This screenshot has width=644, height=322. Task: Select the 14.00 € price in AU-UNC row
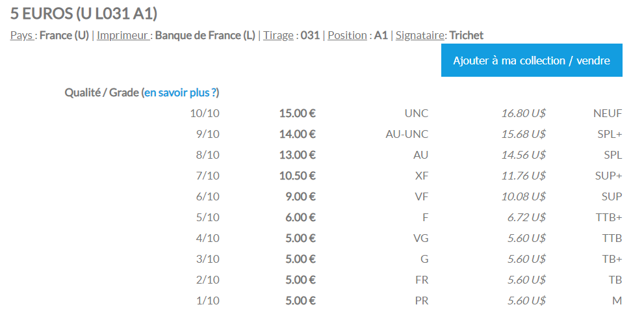[x=298, y=134]
